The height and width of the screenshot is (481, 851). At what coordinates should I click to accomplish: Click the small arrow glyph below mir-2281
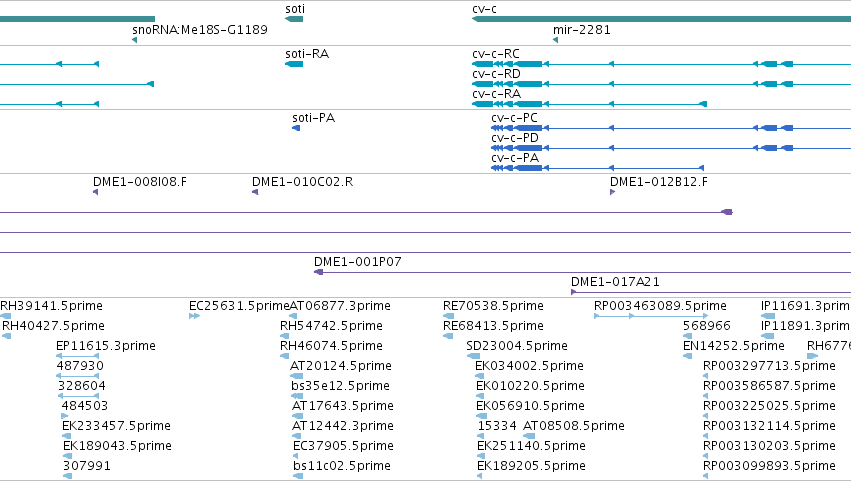tap(555, 40)
